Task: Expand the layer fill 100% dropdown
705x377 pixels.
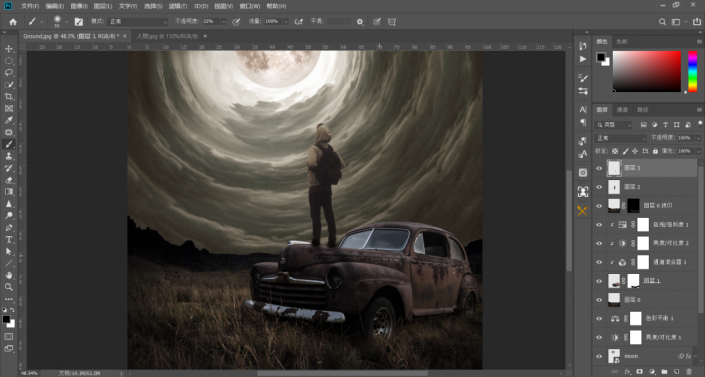Action: tap(698, 151)
